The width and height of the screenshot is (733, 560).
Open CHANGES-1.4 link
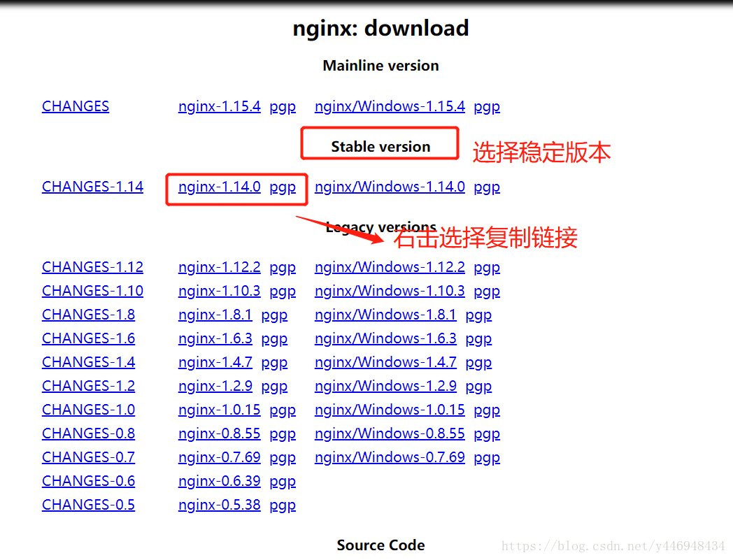(88, 363)
